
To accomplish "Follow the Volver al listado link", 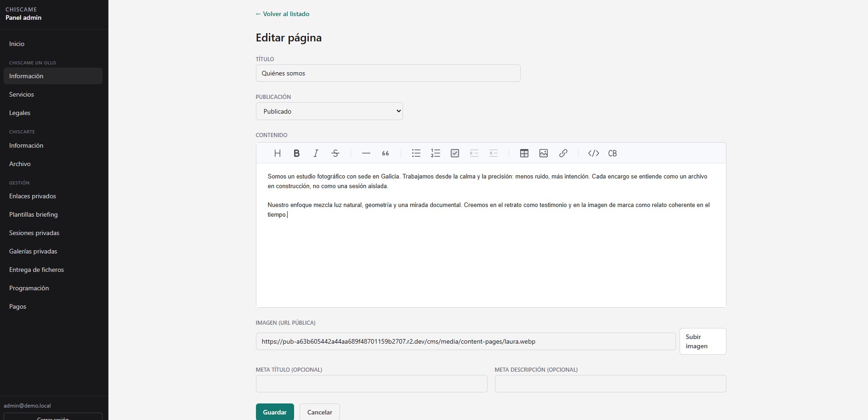I will pos(283,14).
